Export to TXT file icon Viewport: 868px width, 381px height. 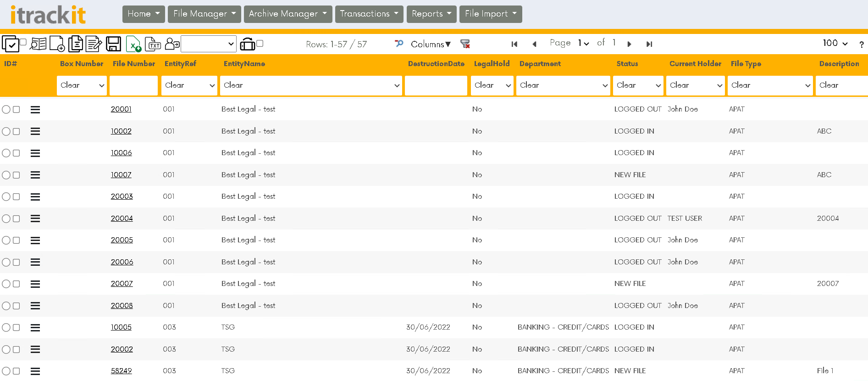[x=153, y=44]
